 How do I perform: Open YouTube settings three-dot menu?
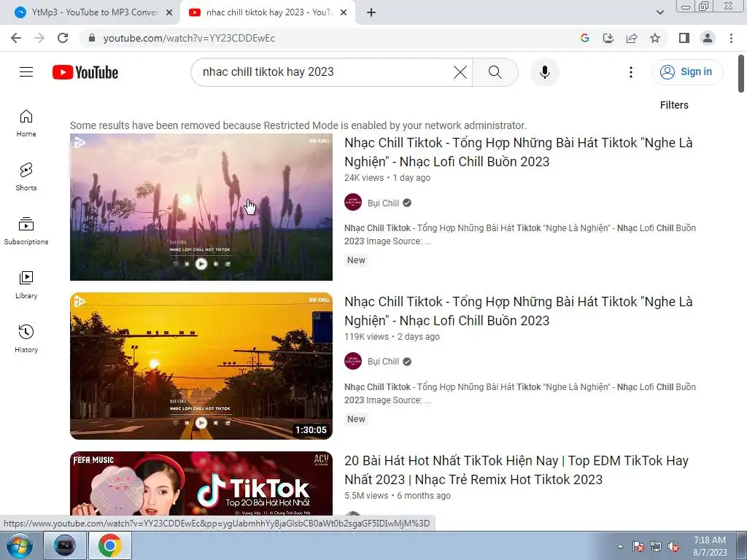point(631,72)
